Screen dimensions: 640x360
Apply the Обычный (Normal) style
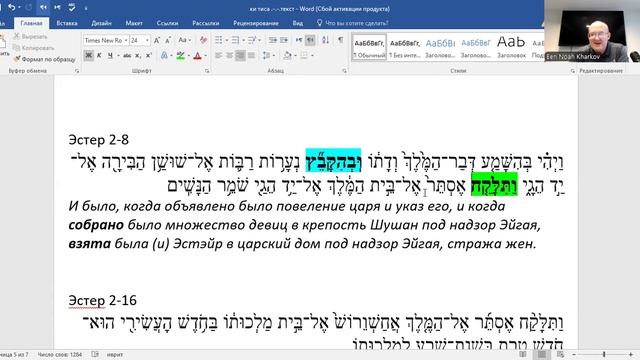tap(369, 48)
